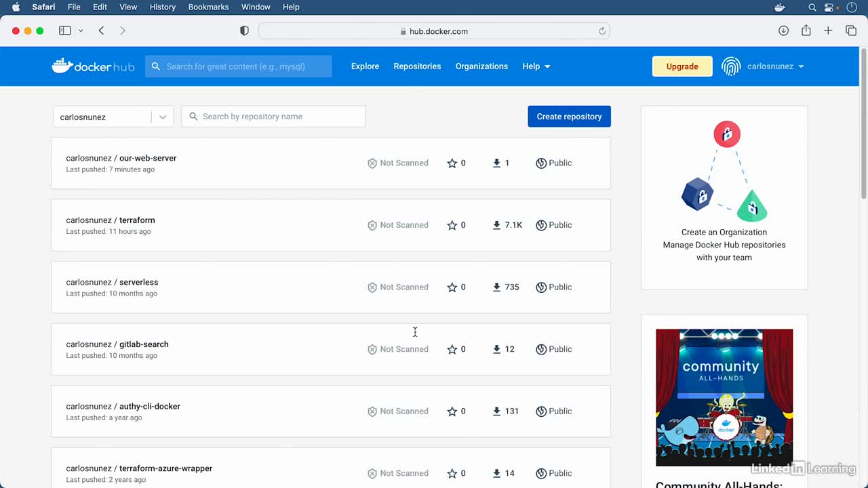Open Control Center in macOS menu bar
The width and height of the screenshot is (868, 488).
click(829, 7)
